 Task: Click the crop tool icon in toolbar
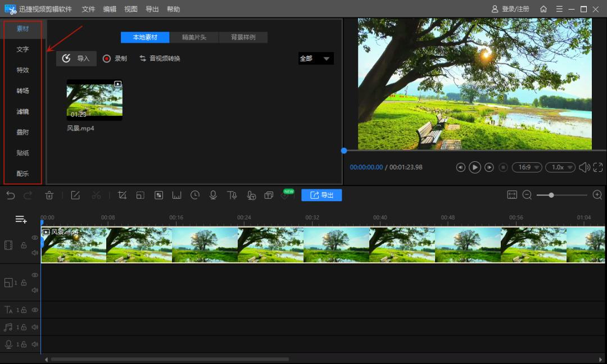pos(122,195)
